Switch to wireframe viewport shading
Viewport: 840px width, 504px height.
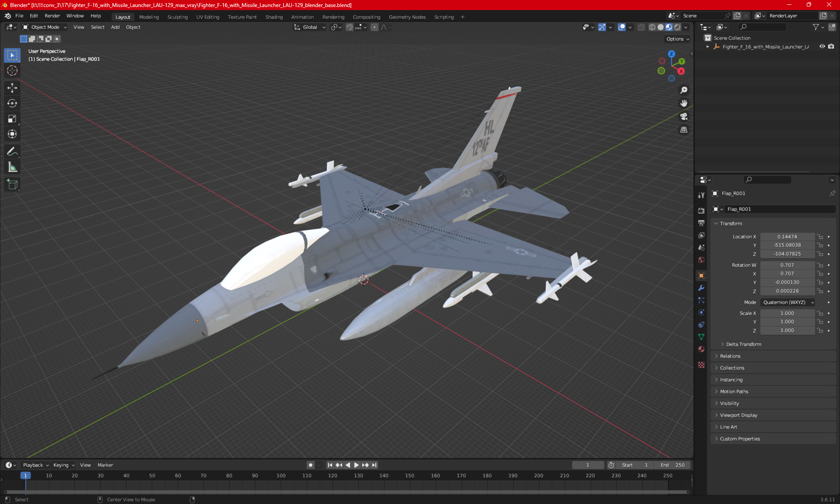(x=652, y=27)
